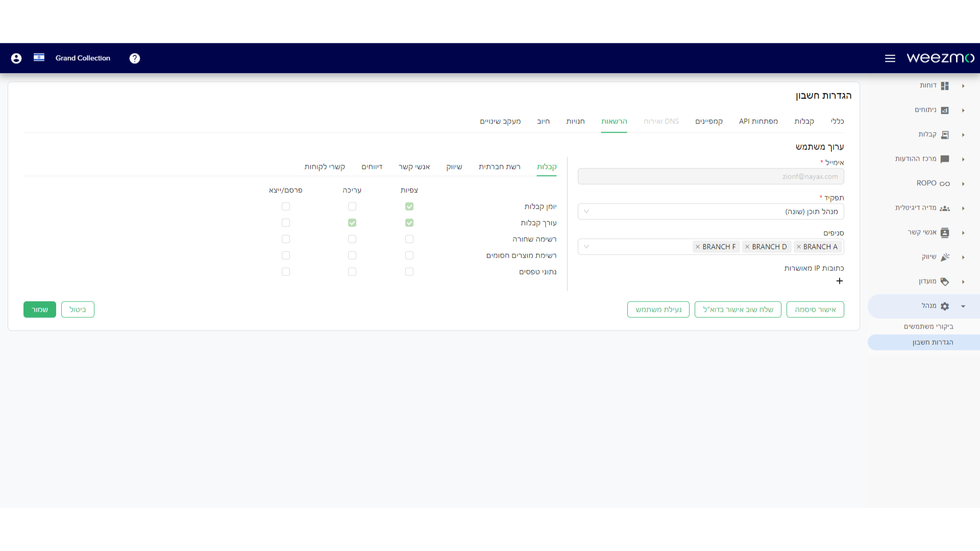Expand the אנשי קשר sidebar arrow
This screenshot has width=980, height=551.
[963, 233]
